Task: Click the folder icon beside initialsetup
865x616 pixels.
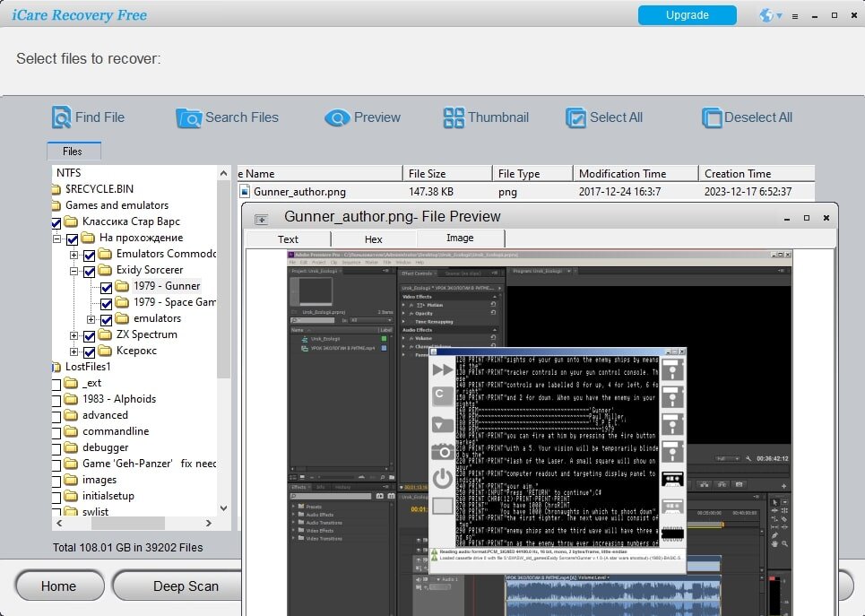Action: (x=71, y=495)
